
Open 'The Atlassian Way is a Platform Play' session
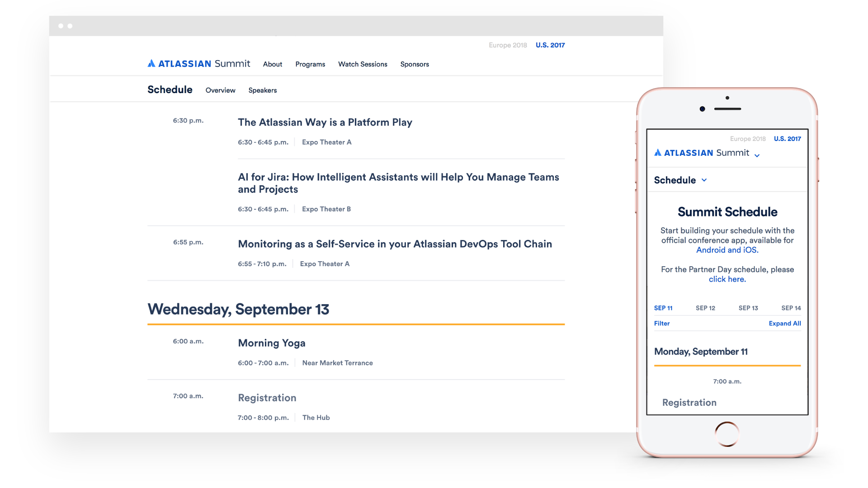[x=325, y=122]
